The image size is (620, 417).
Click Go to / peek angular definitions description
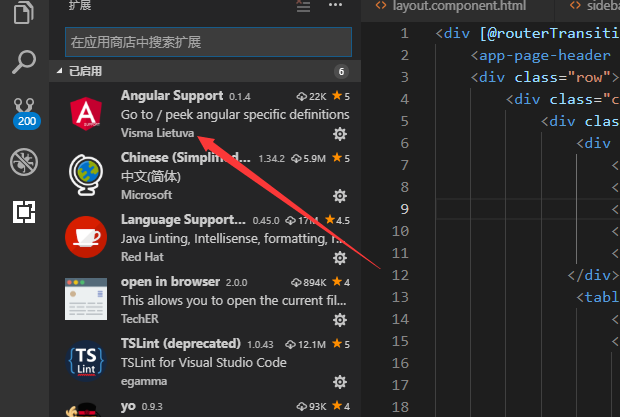235,115
